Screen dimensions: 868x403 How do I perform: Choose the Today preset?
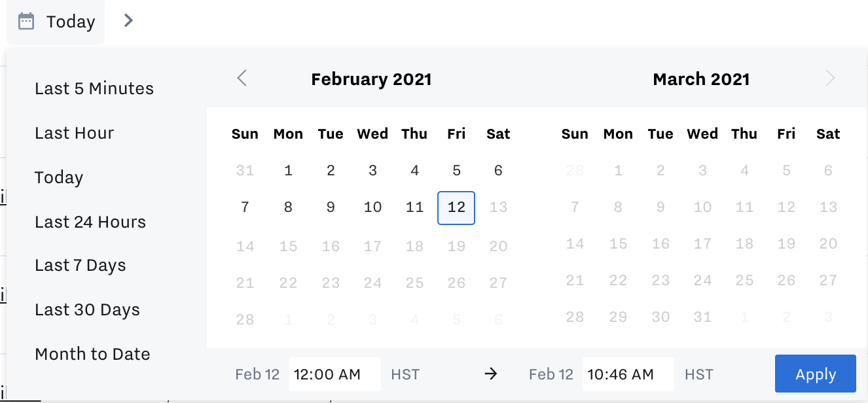59,177
